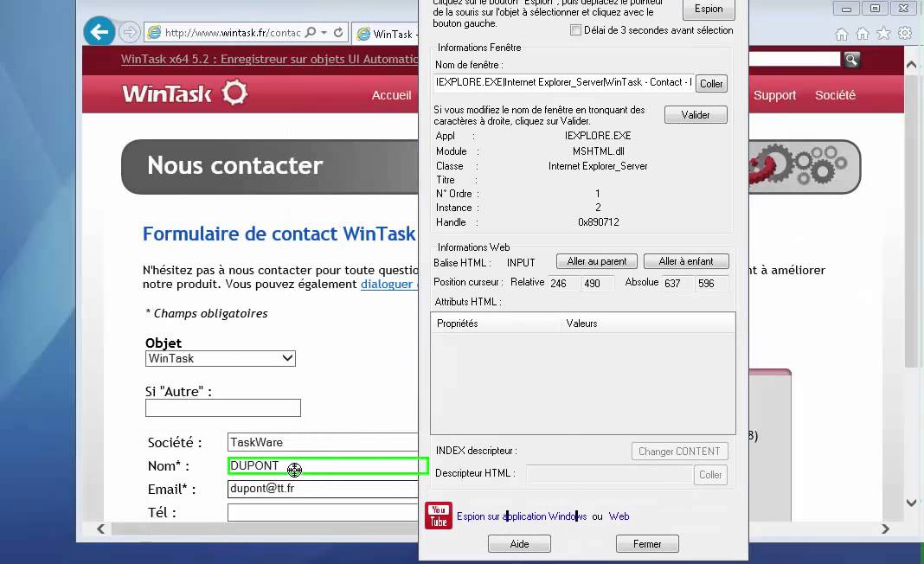
Task: Expand the Objet dropdown showing WinTask
Action: (221, 358)
